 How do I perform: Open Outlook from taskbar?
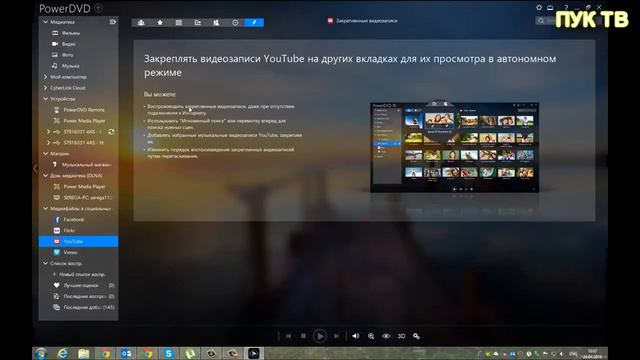(126, 353)
